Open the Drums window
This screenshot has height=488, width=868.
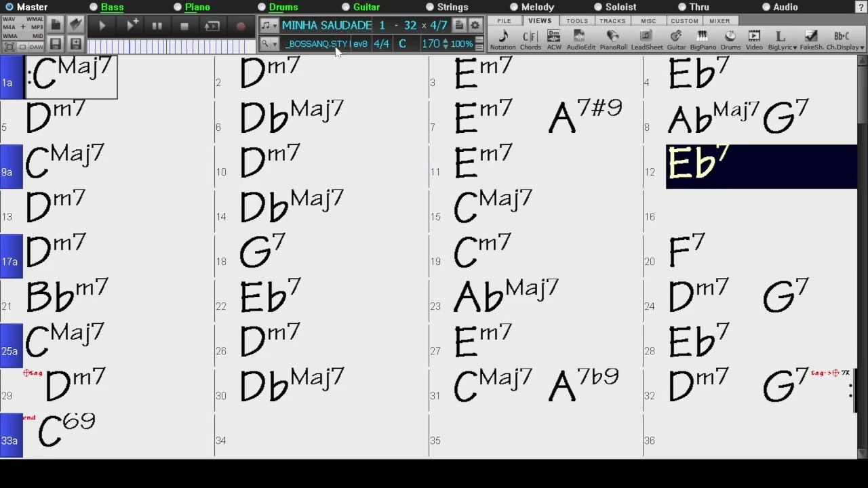[730, 40]
